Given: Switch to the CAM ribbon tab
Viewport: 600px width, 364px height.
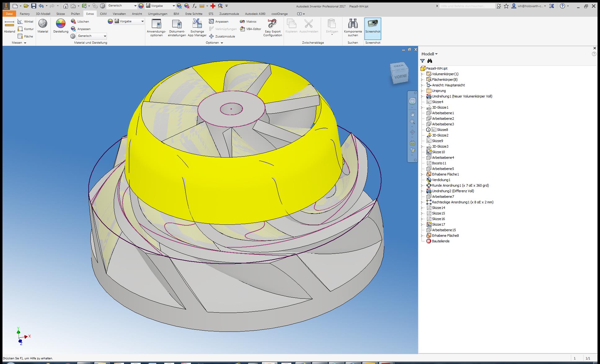Looking at the screenshot, I should click(103, 14).
